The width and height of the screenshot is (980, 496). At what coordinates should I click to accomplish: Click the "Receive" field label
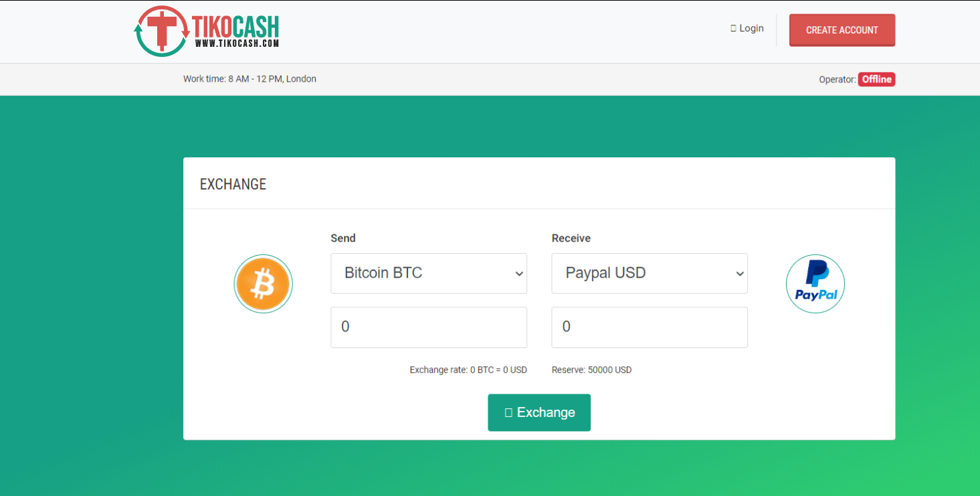click(x=571, y=238)
